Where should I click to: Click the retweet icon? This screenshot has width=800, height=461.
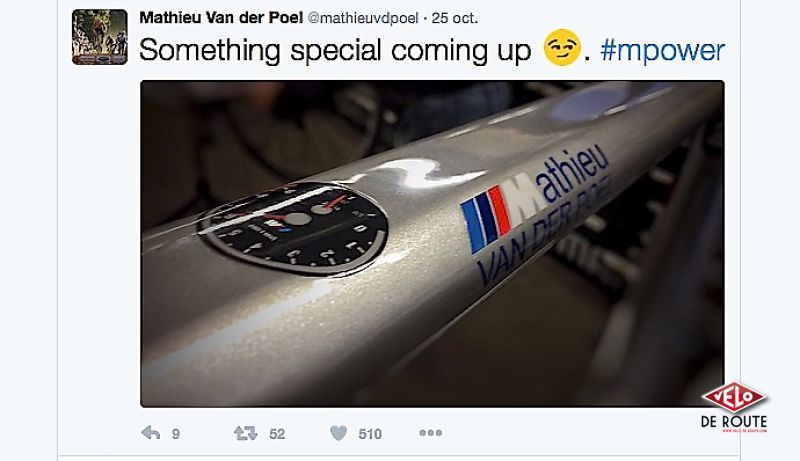coord(245,433)
